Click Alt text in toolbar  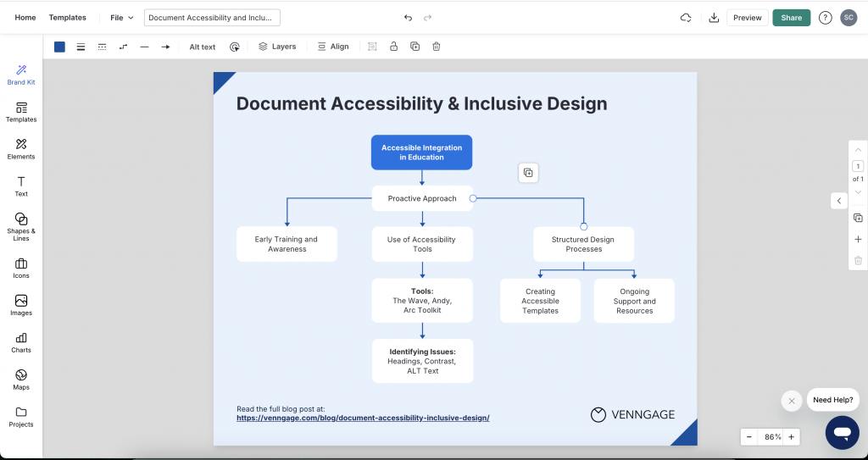pyautogui.click(x=202, y=47)
